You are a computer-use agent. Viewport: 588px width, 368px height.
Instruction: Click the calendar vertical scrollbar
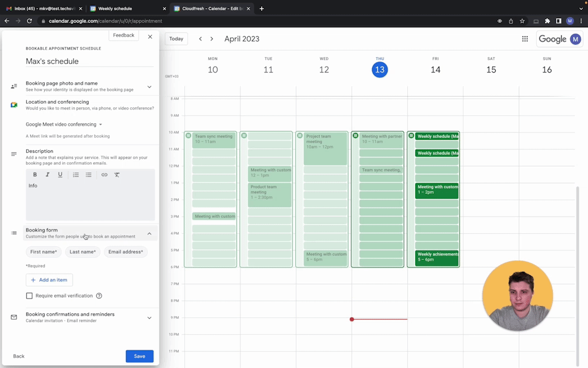coord(578,276)
